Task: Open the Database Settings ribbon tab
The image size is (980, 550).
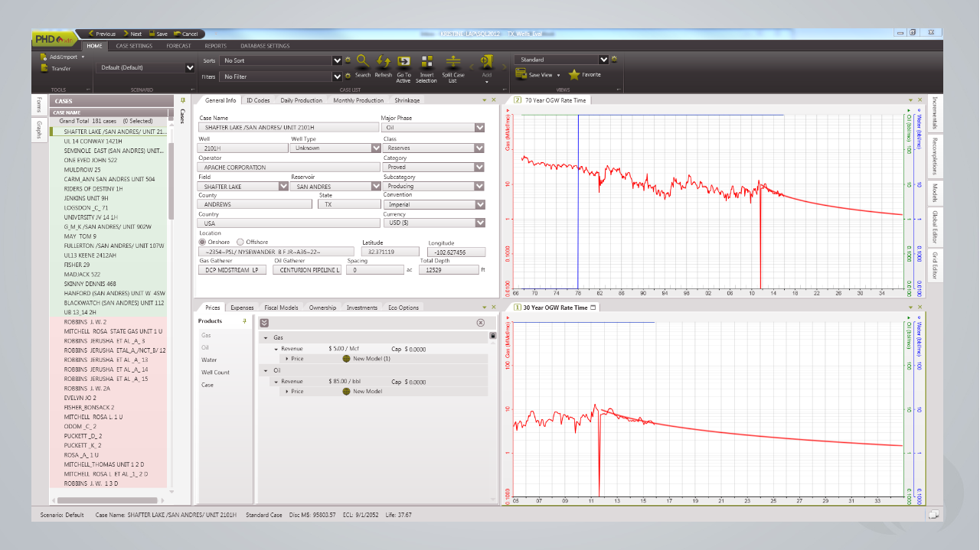Action: pos(265,46)
